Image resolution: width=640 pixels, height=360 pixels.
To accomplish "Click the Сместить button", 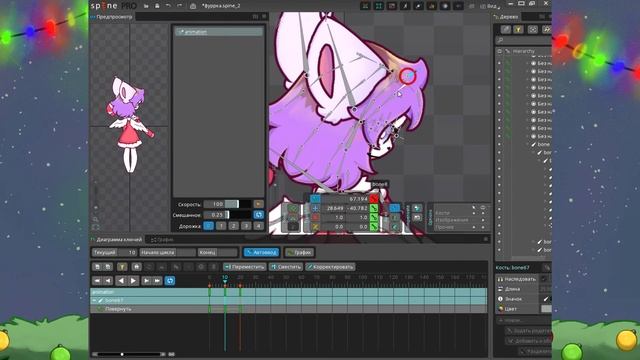I will tap(286, 267).
